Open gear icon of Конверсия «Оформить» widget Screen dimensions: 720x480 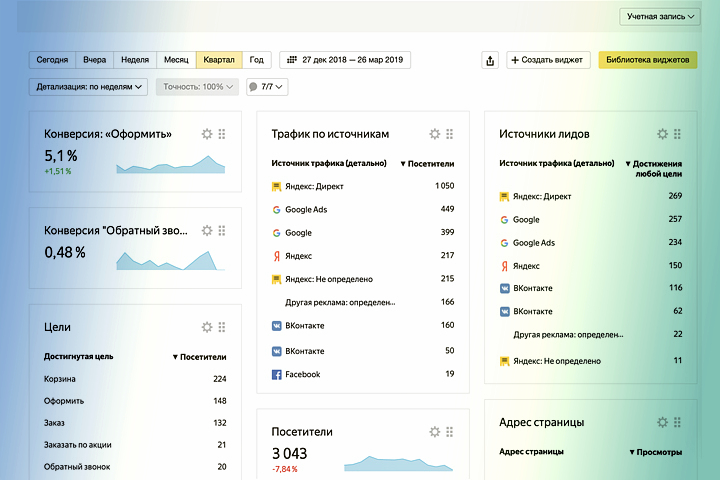(207, 134)
